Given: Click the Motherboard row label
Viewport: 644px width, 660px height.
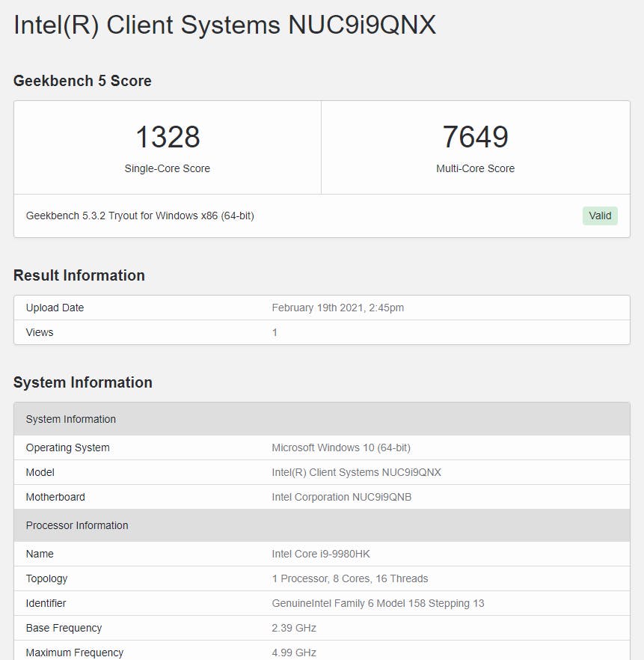Looking at the screenshot, I should click(55, 497).
